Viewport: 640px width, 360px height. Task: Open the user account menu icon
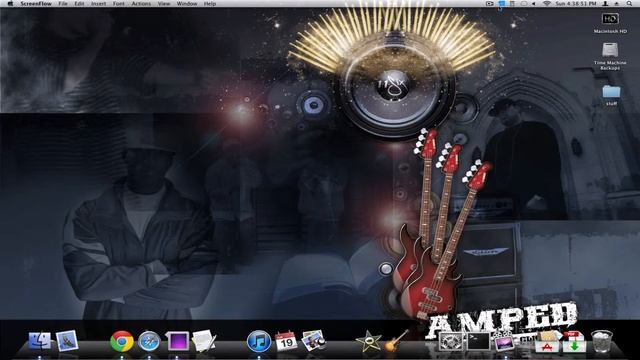606,3
